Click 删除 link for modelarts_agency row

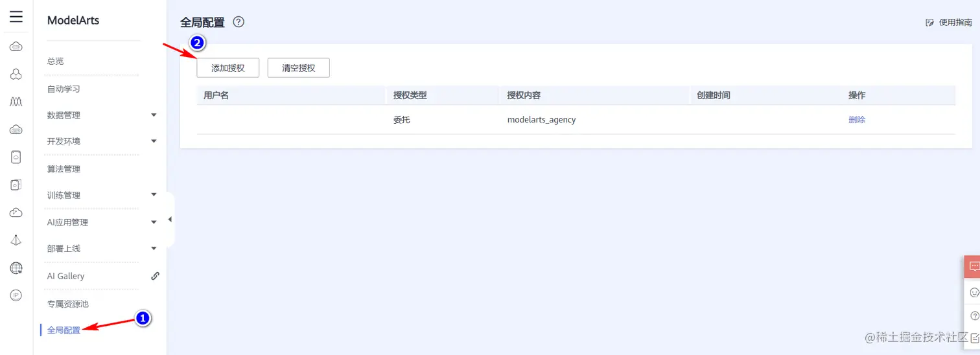[857, 120]
